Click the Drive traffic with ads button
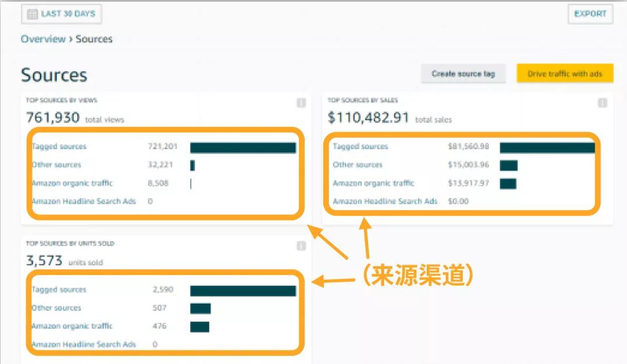Image resolution: width=627 pixels, height=364 pixels. [x=564, y=73]
